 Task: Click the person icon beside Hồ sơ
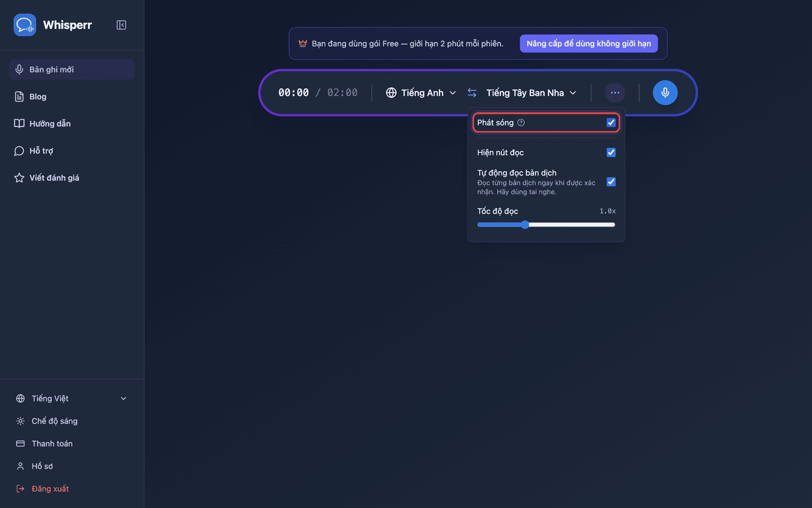coord(20,466)
